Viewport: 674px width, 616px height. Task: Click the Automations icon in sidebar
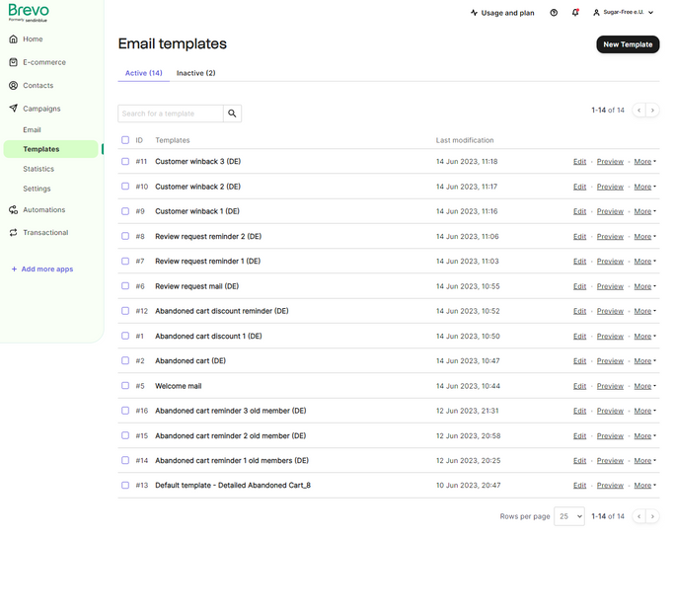pyautogui.click(x=13, y=210)
